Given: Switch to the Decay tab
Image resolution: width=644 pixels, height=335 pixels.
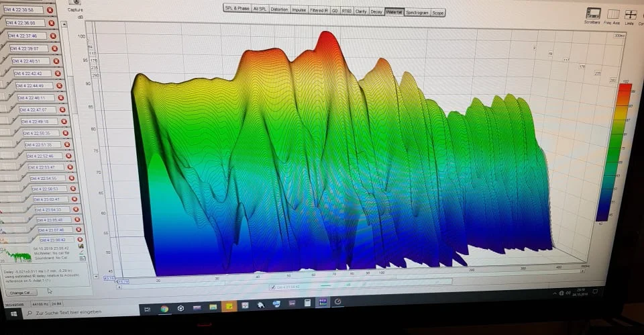Looking at the screenshot, I should [376, 12].
